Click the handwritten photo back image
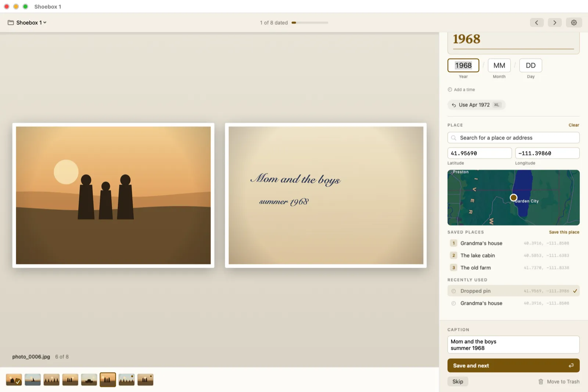 [326, 195]
